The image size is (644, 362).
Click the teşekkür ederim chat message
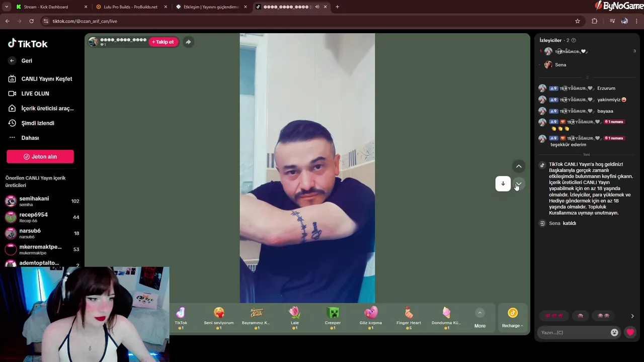pyautogui.click(x=568, y=145)
